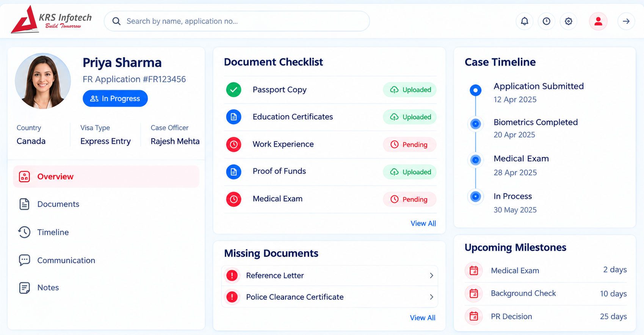Screen dimensions: 644x335
Task: Click the search by name input field
Action: 237,21
